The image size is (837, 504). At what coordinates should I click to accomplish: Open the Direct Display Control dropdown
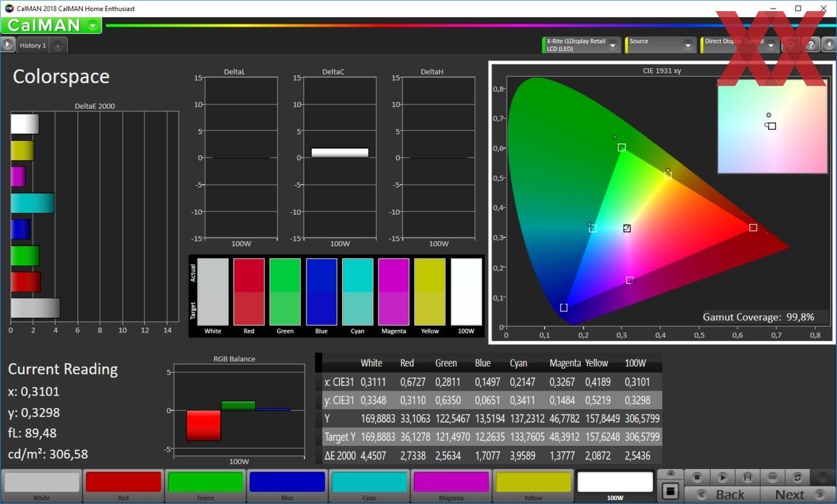pos(740,45)
